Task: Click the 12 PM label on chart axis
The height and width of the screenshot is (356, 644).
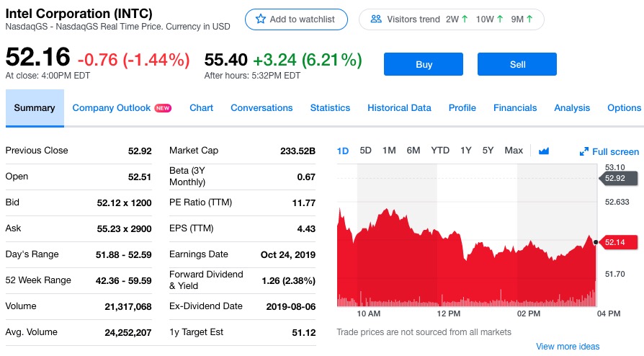Action: click(449, 313)
